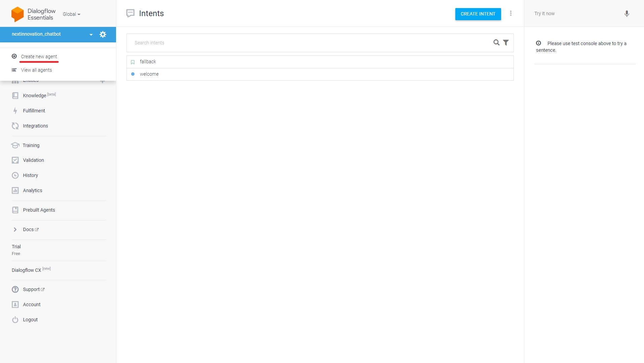This screenshot has width=644, height=363.
Task: Click the Knowledge book icon
Action: [15, 96]
